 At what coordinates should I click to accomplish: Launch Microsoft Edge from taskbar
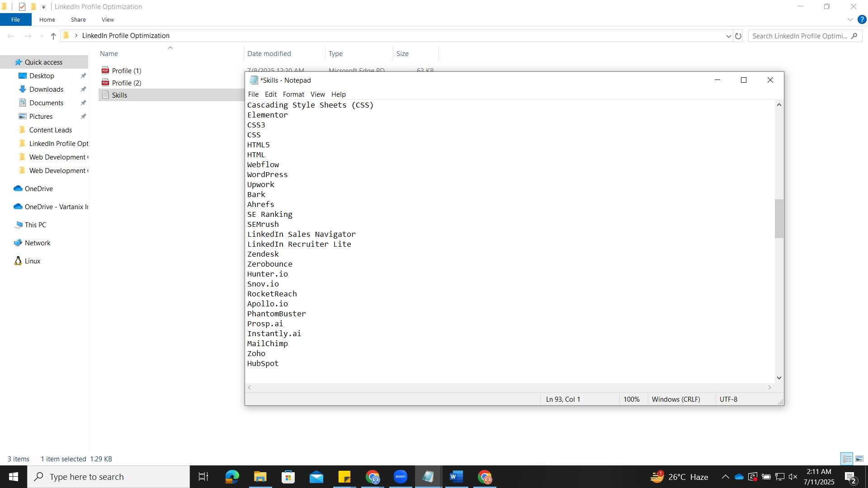(232, 477)
